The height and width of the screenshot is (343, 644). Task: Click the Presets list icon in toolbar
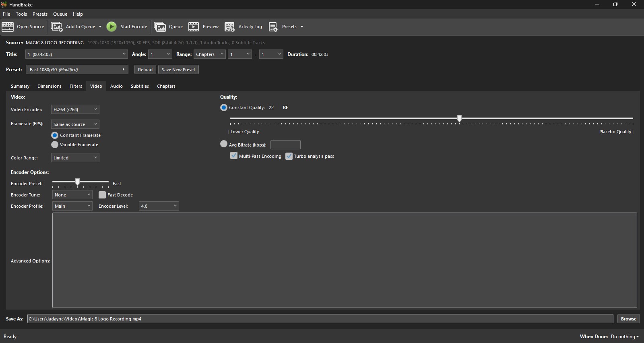(x=273, y=27)
